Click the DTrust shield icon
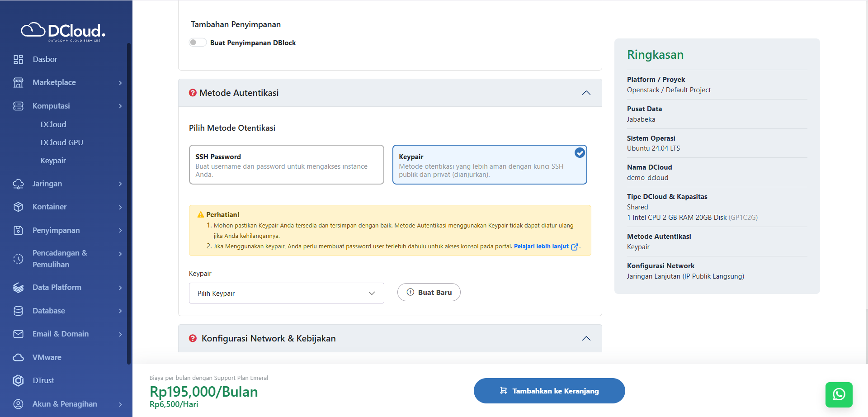Image resolution: width=868 pixels, height=417 pixels. 18,380
